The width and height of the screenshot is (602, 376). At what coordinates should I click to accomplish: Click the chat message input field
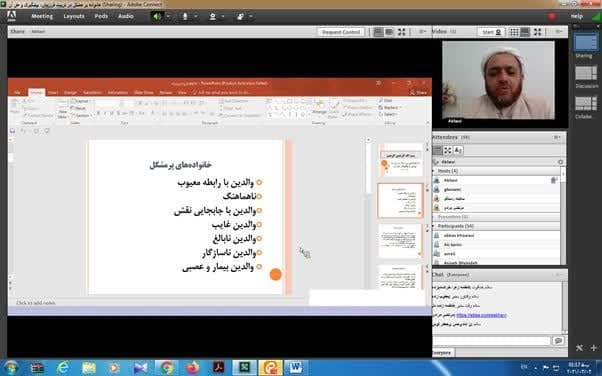tap(491, 340)
